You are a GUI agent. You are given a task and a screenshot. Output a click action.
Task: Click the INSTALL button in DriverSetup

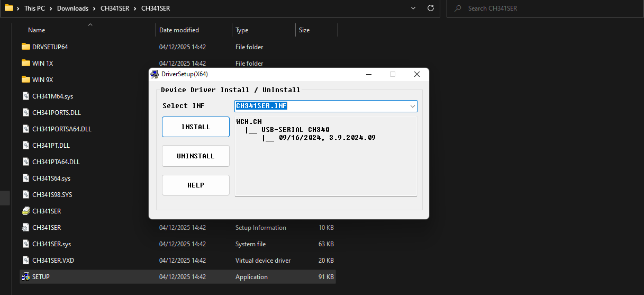pos(195,127)
